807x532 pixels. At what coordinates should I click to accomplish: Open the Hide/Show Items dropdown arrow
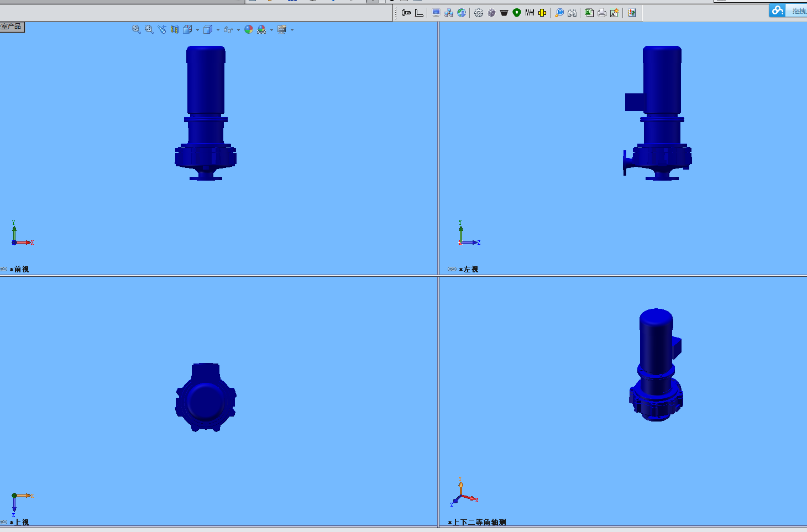pyautogui.click(x=238, y=30)
